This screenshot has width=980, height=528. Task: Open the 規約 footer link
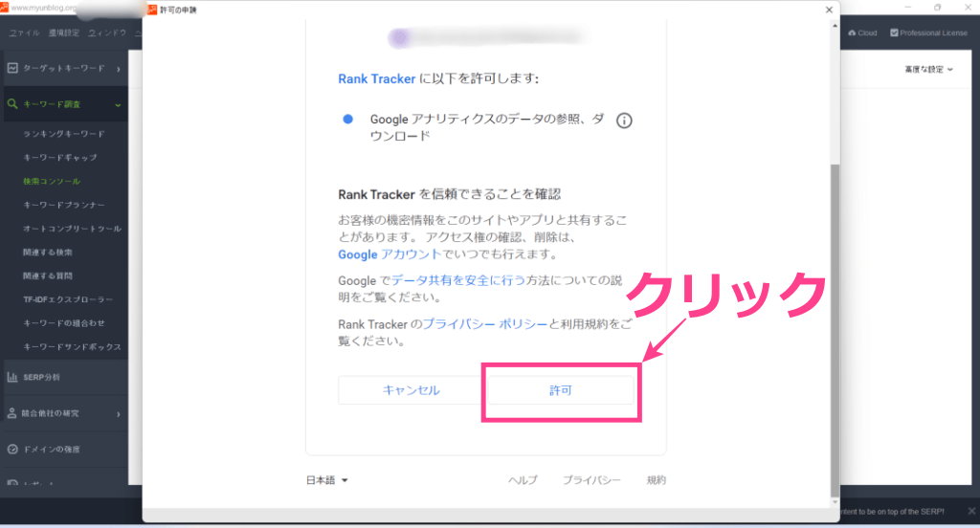657,480
